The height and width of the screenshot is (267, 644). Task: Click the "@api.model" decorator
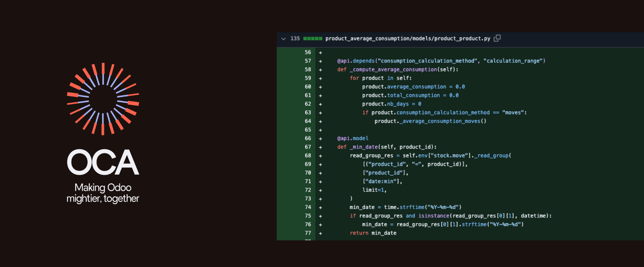(353, 138)
